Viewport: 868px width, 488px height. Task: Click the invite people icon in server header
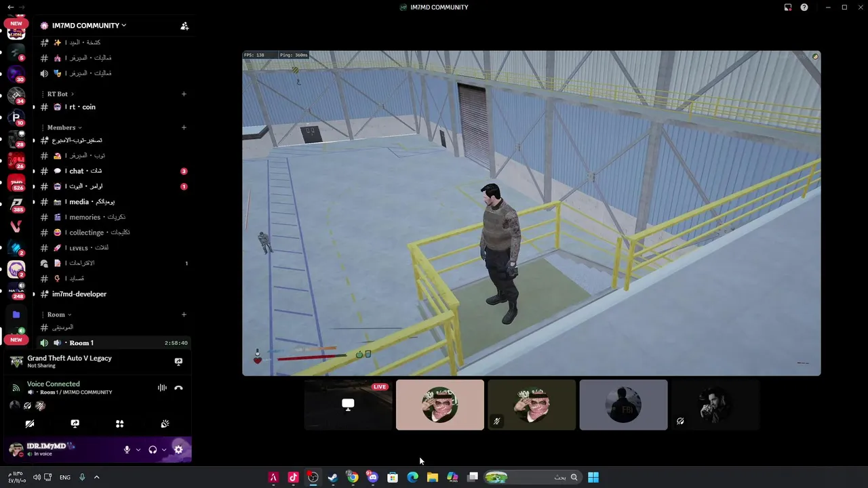point(184,26)
